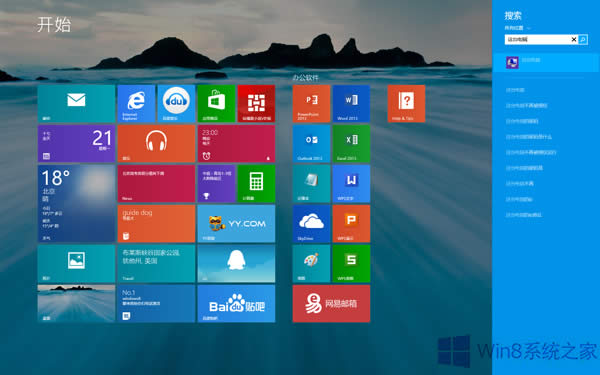Launch Internet Explorer tile
Viewport: 600px width, 375px height.
(136, 103)
